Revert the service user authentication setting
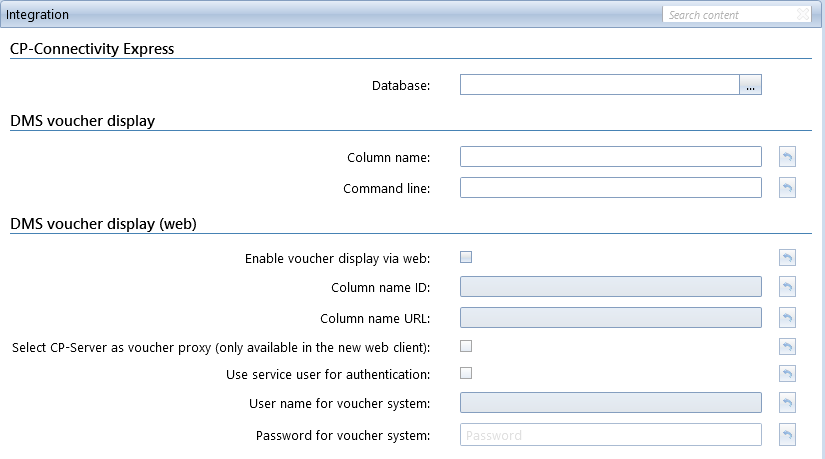Viewport: 825px width, 459px height. point(787,374)
